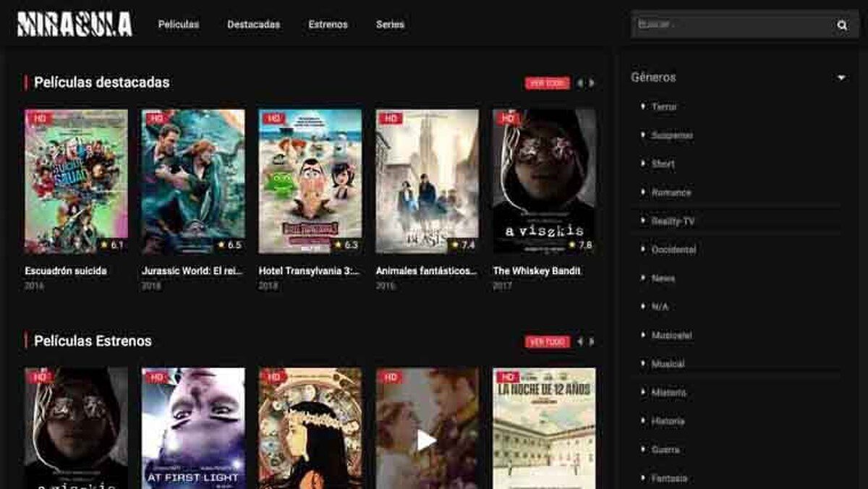Screen dimensions: 868x489
Task: Open La Noche de 12 Años poster
Action: 544,428
